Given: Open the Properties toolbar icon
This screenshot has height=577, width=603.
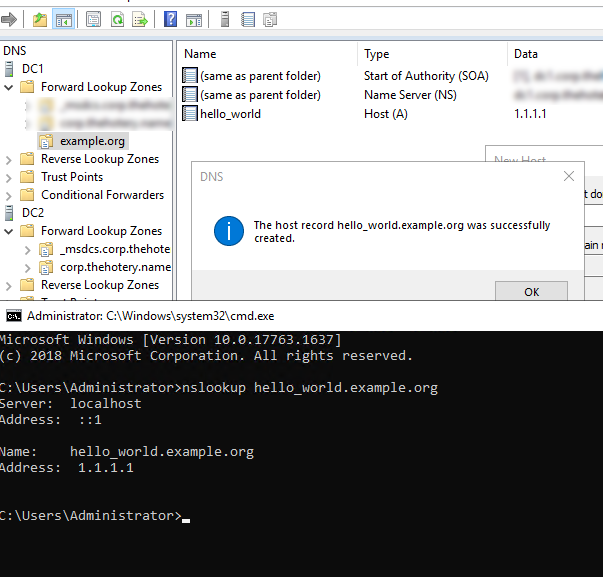Looking at the screenshot, I should (93, 19).
